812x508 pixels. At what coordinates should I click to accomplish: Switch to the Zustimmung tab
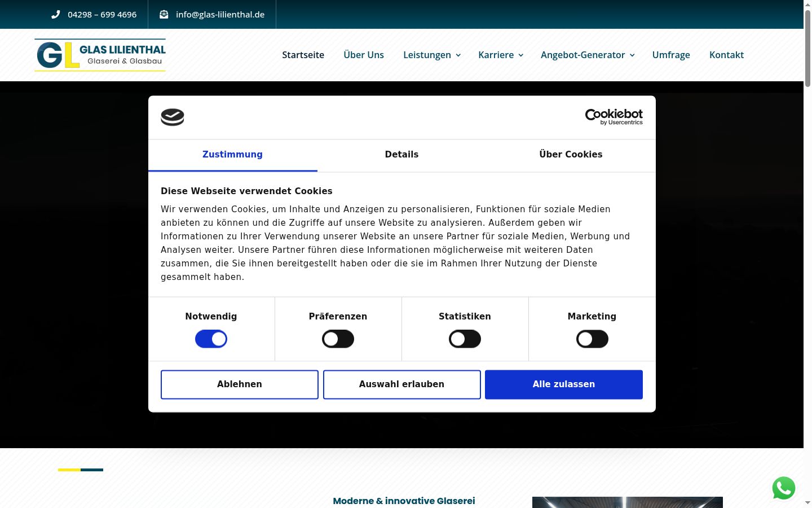tap(232, 155)
